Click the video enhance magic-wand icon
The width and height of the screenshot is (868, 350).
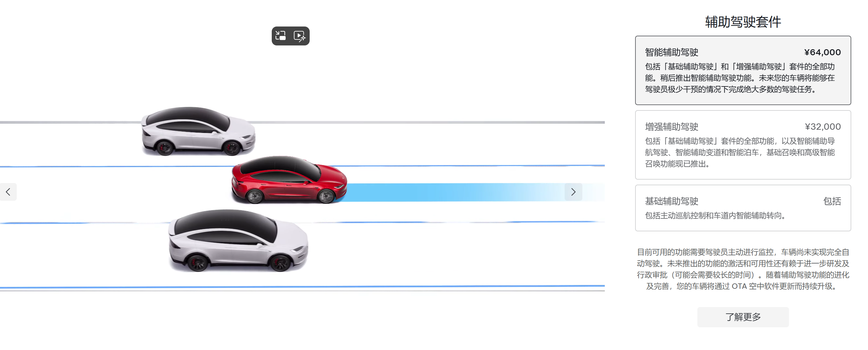[300, 36]
